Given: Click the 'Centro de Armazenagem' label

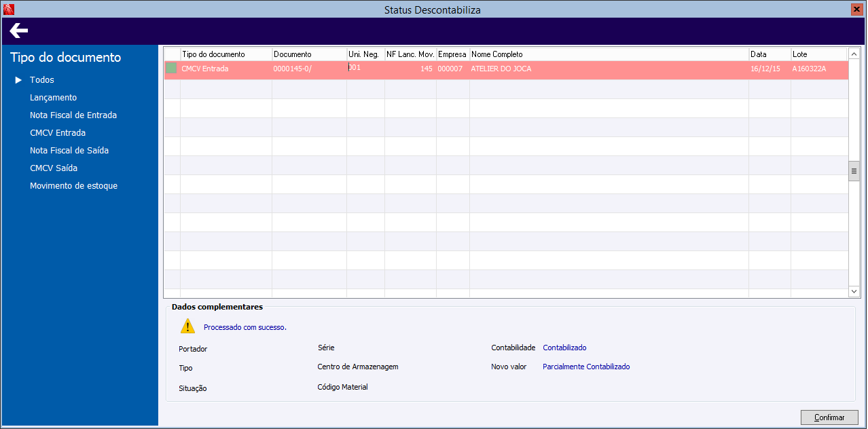Looking at the screenshot, I should pos(358,367).
